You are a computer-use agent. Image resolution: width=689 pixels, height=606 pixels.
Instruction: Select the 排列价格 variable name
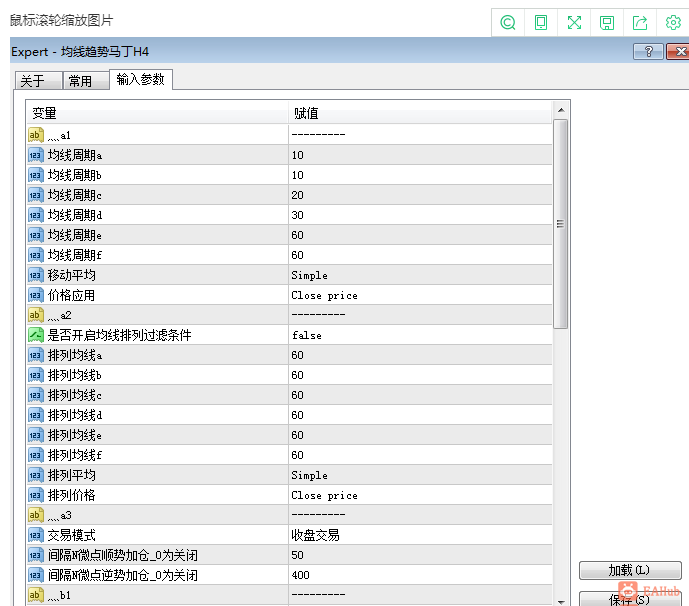point(72,495)
